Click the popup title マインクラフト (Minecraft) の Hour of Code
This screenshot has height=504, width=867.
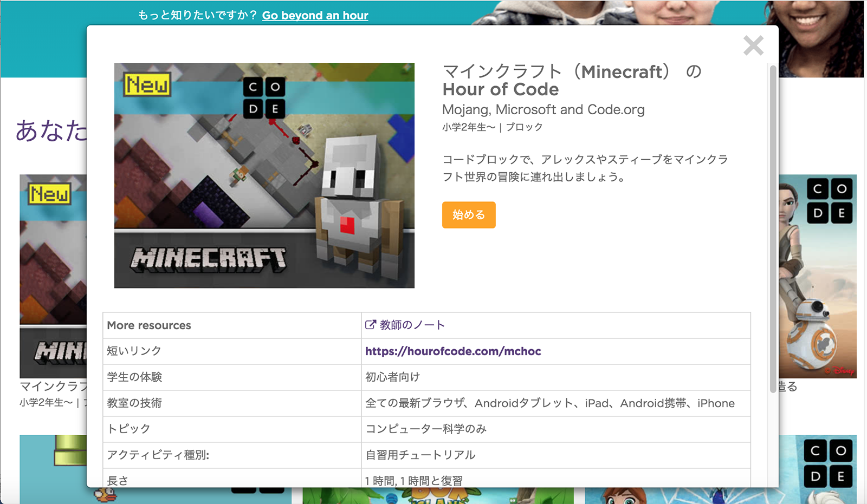tap(572, 80)
